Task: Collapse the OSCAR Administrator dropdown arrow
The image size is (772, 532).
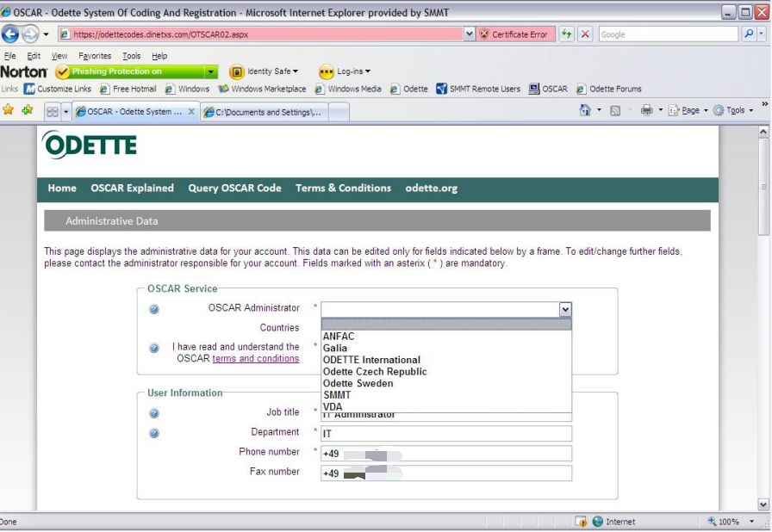Action: click(x=564, y=309)
